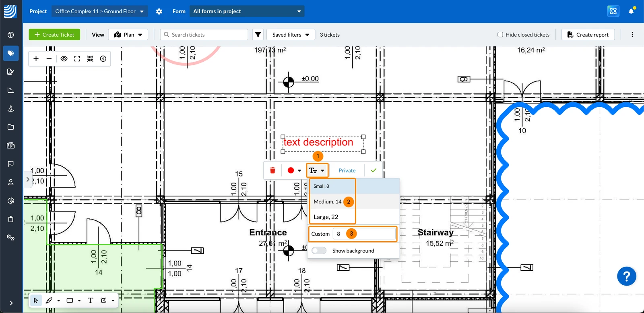
Task: Click the fullscreen frame icon
Action: pos(77,59)
